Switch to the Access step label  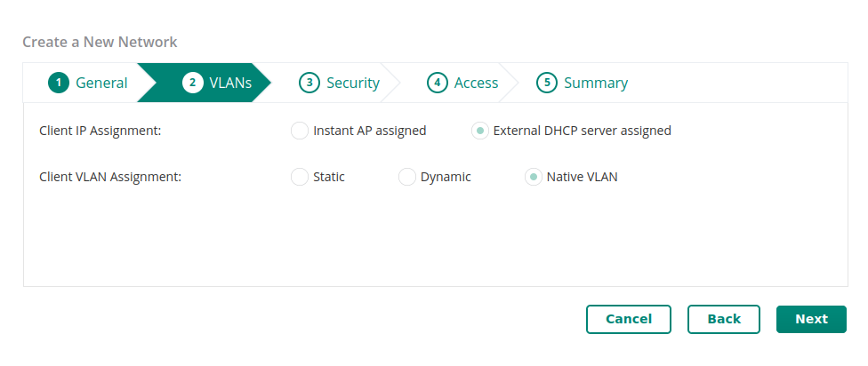tap(476, 83)
